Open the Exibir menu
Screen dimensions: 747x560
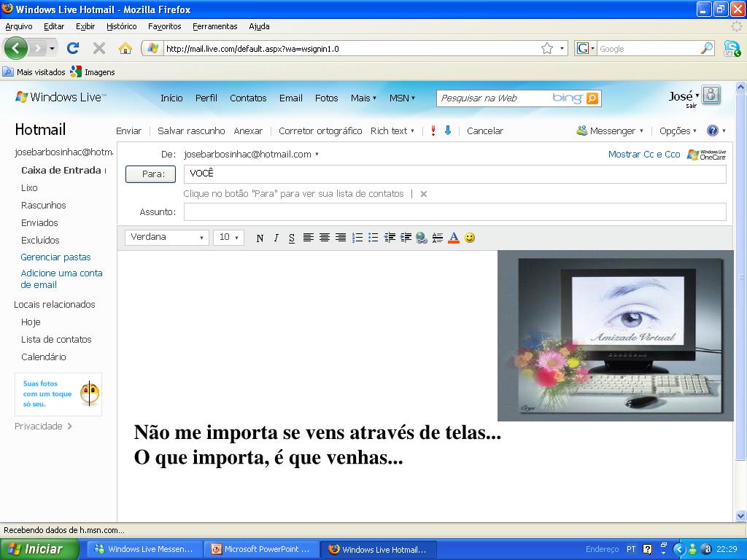click(x=85, y=26)
